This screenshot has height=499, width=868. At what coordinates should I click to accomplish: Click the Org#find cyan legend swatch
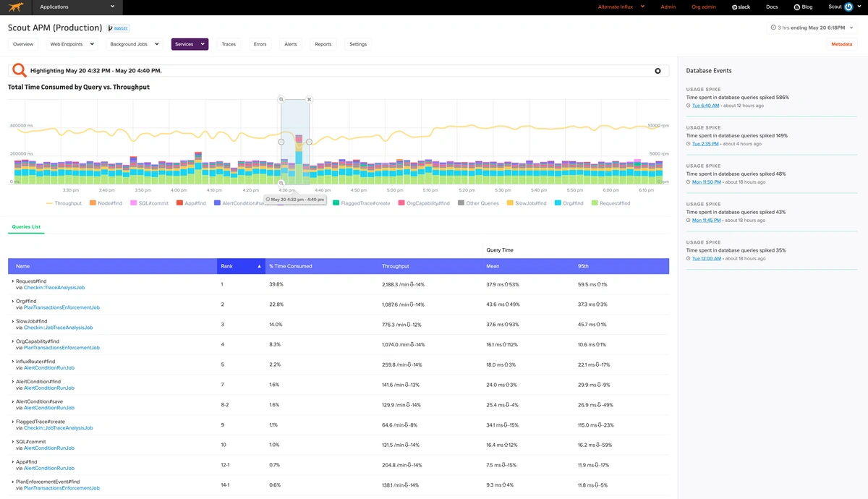pyautogui.click(x=558, y=203)
